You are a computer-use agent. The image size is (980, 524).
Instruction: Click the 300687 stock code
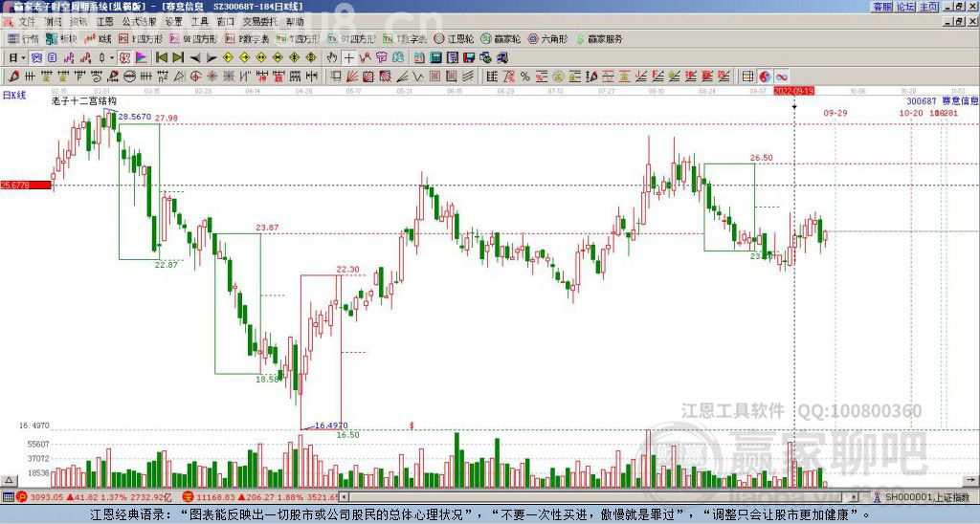click(x=922, y=100)
